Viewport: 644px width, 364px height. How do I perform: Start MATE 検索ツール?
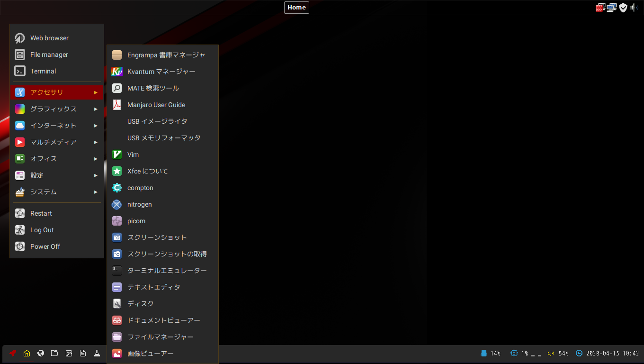pyautogui.click(x=162, y=88)
